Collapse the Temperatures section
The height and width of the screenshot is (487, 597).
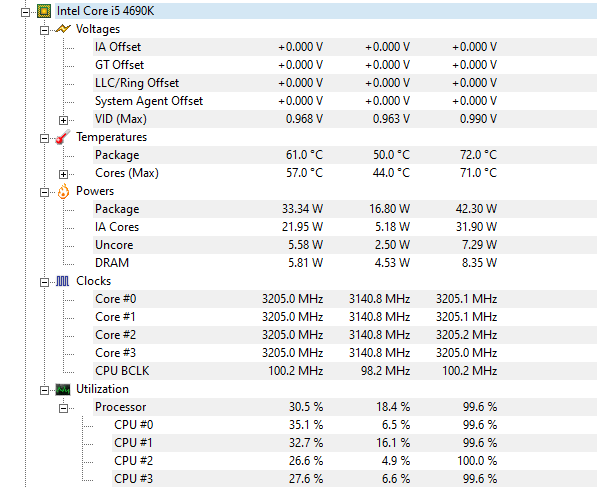click(x=45, y=138)
